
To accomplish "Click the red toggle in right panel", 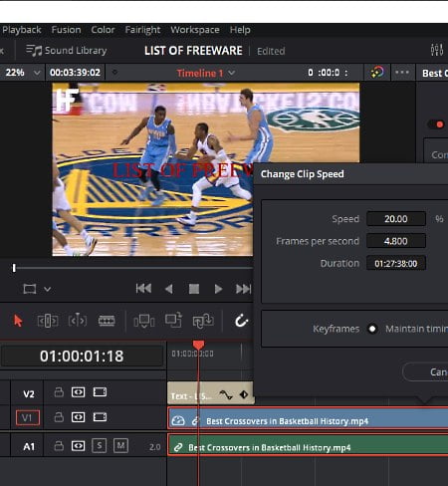I will pos(436,124).
